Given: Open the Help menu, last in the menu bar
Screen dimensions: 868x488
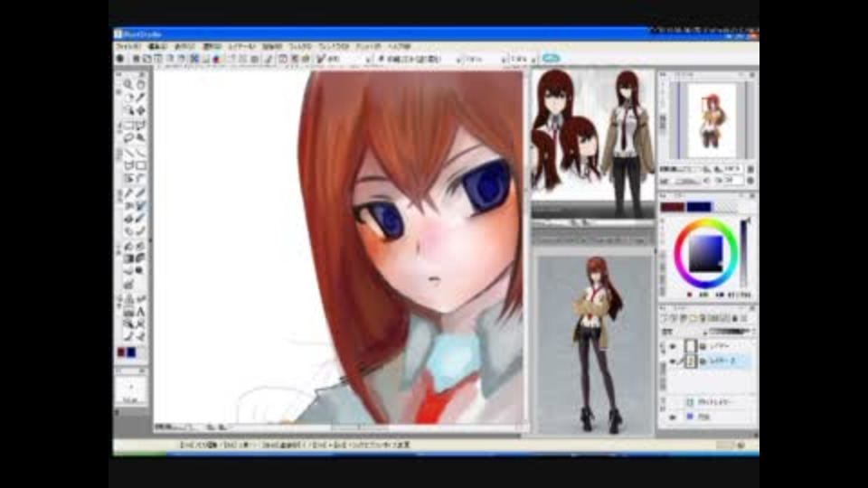Looking at the screenshot, I should (x=399, y=46).
